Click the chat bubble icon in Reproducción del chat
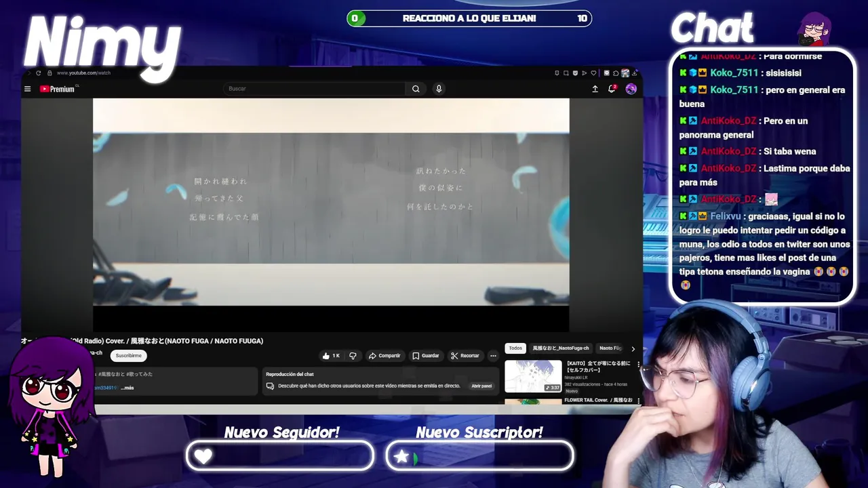This screenshot has height=488, width=868. pyautogui.click(x=270, y=386)
